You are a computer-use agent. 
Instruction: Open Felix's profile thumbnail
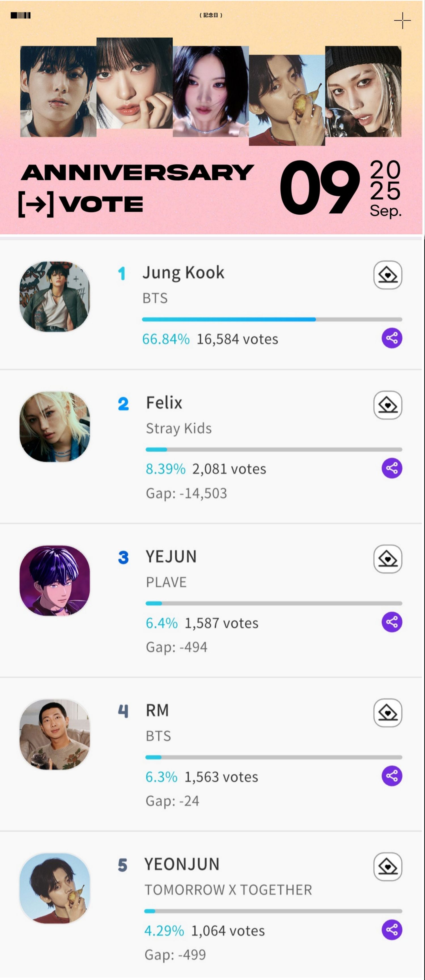pos(55,427)
